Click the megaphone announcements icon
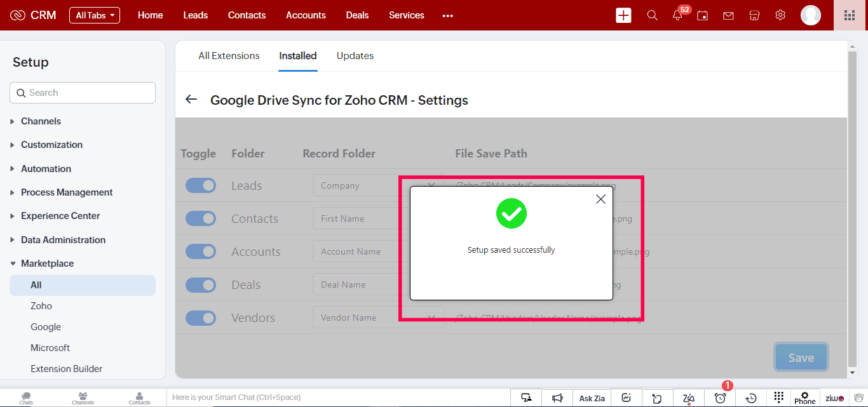The width and height of the screenshot is (868, 407). point(557,398)
